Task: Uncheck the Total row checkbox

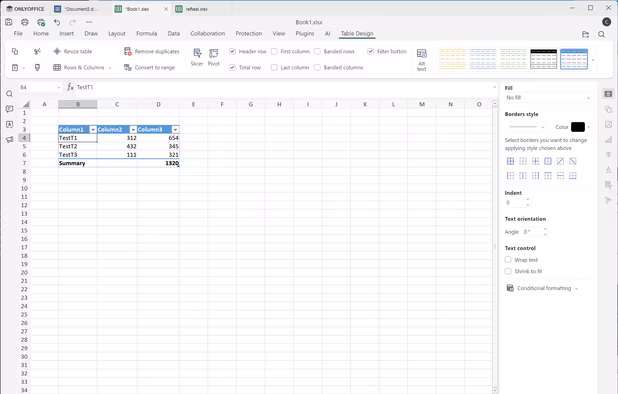Action: point(232,67)
